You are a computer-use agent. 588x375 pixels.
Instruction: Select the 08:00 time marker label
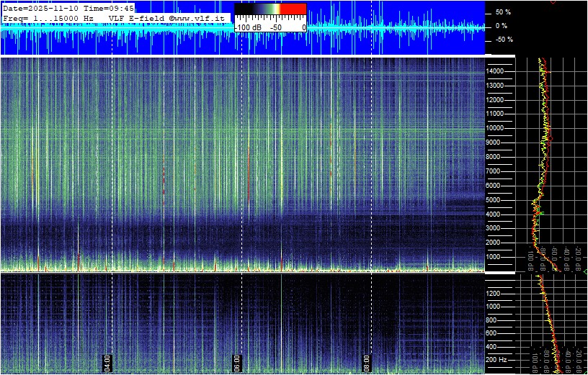[366, 361]
